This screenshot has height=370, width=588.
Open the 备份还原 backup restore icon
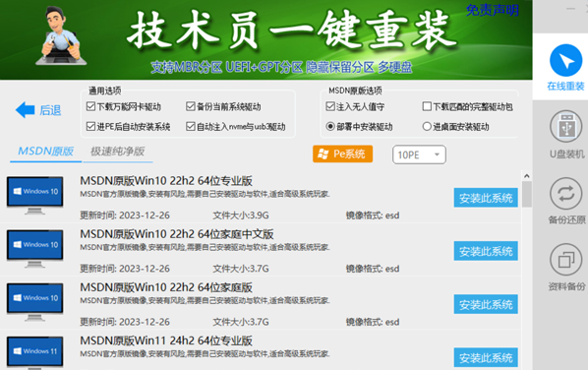565,194
